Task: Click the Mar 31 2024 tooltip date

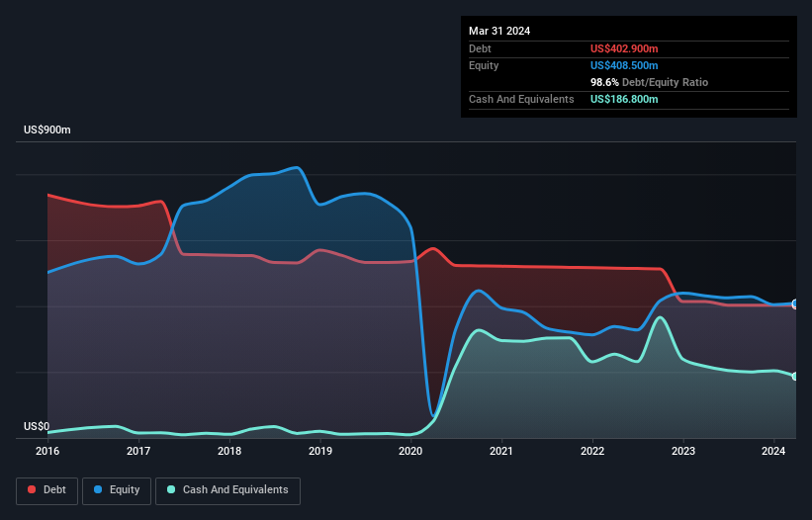Action: pyautogui.click(x=499, y=31)
